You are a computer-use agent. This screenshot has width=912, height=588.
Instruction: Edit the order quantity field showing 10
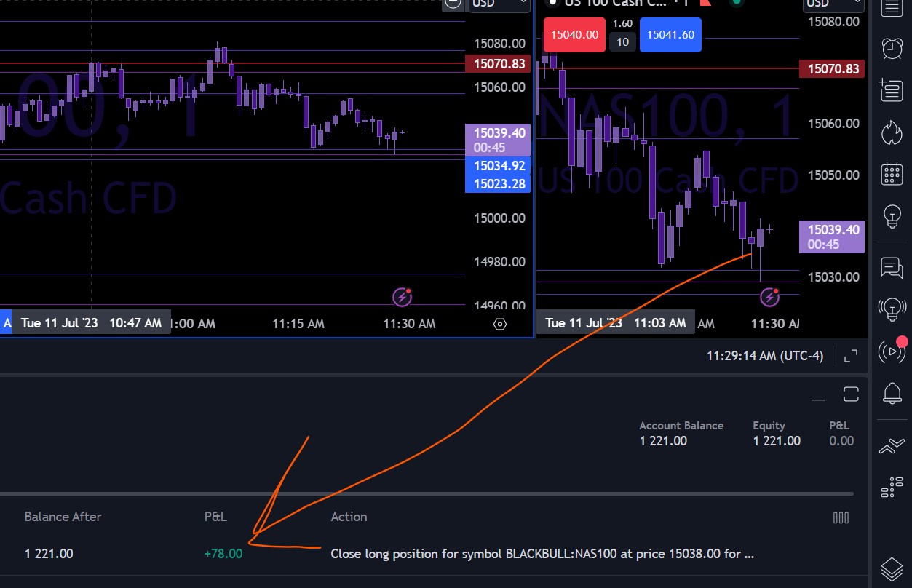tap(622, 42)
